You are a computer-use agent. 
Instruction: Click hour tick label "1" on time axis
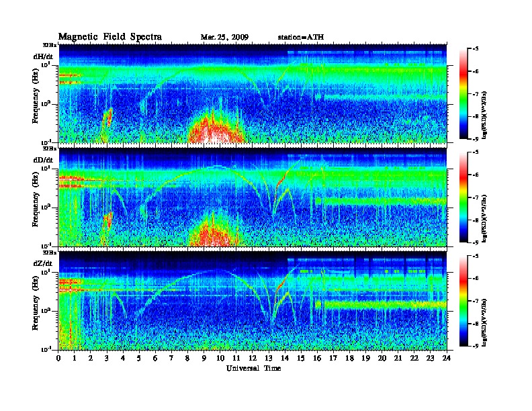tap(75, 359)
